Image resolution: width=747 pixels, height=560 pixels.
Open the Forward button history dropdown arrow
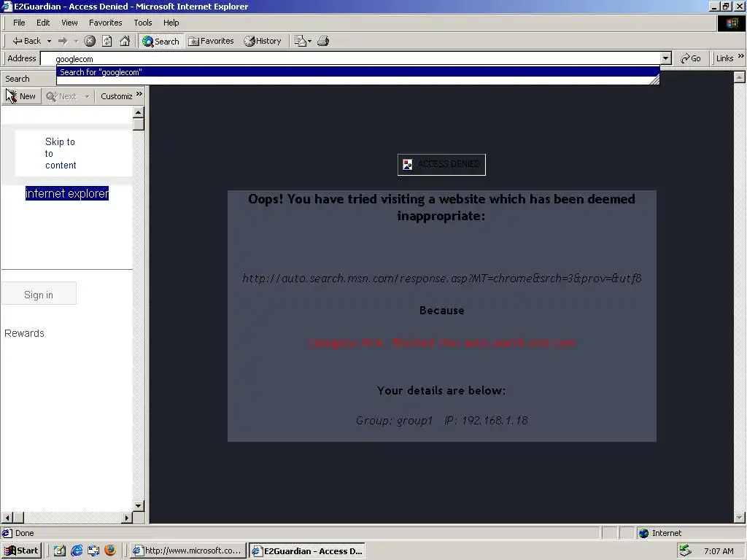click(76, 42)
